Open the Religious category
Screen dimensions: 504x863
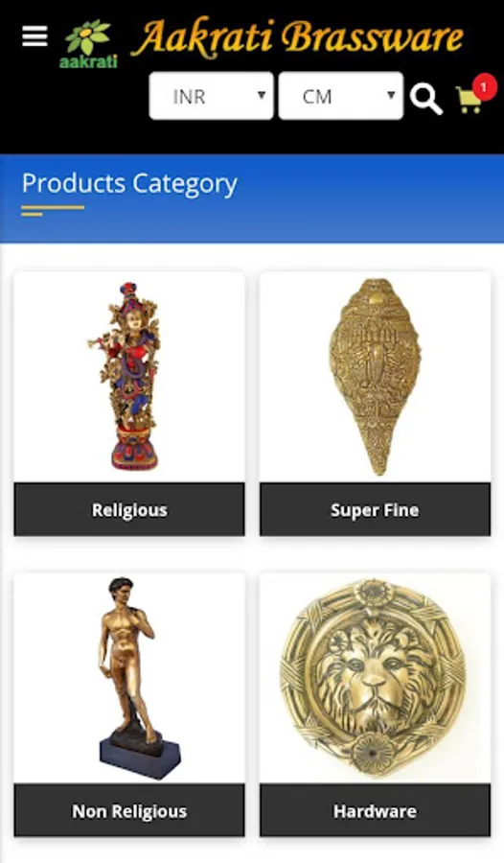click(x=129, y=510)
